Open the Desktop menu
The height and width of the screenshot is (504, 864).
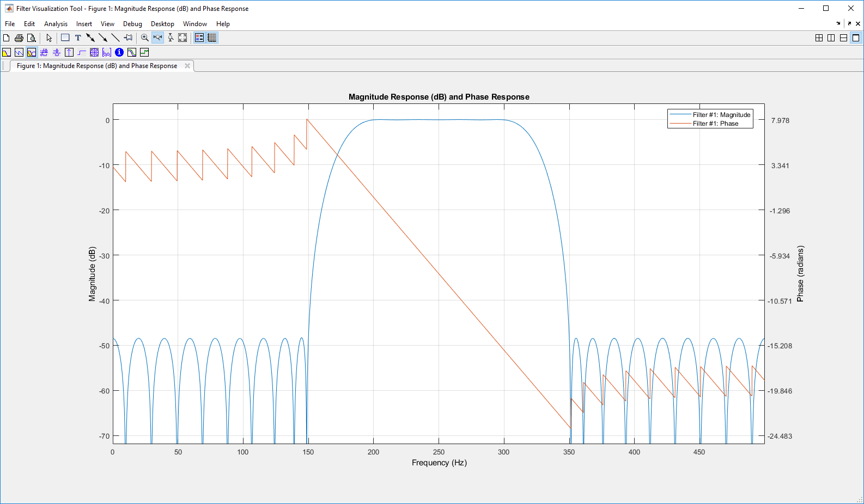(162, 24)
